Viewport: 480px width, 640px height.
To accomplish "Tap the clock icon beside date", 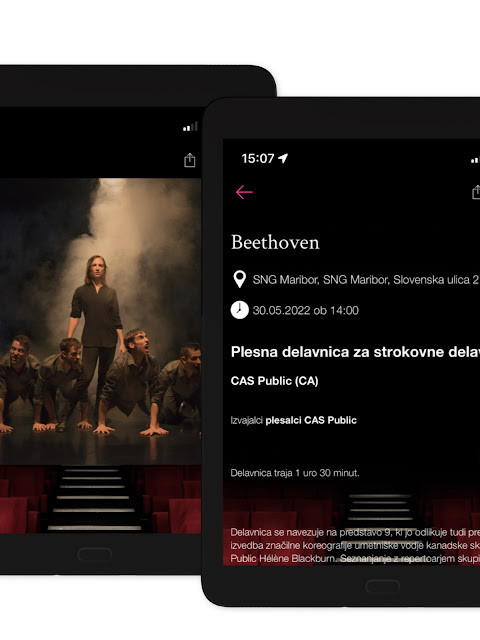I will pos(240,310).
